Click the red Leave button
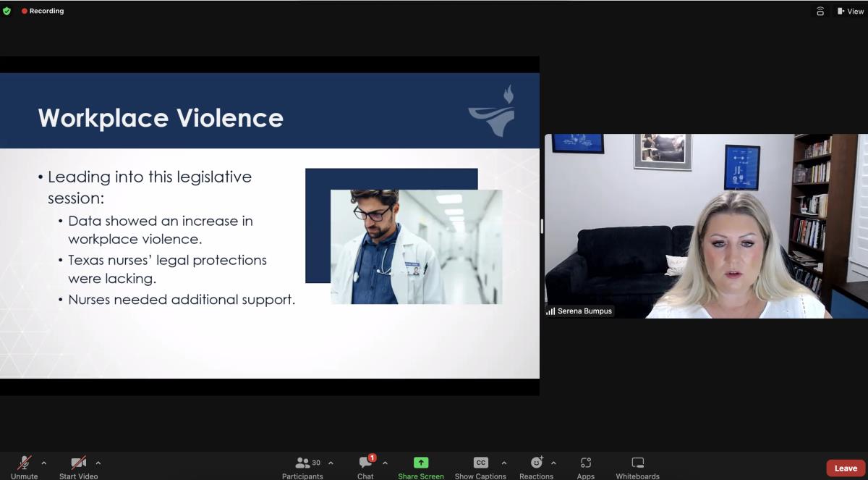This screenshot has width=868, height=480. (x=846, y=468)
